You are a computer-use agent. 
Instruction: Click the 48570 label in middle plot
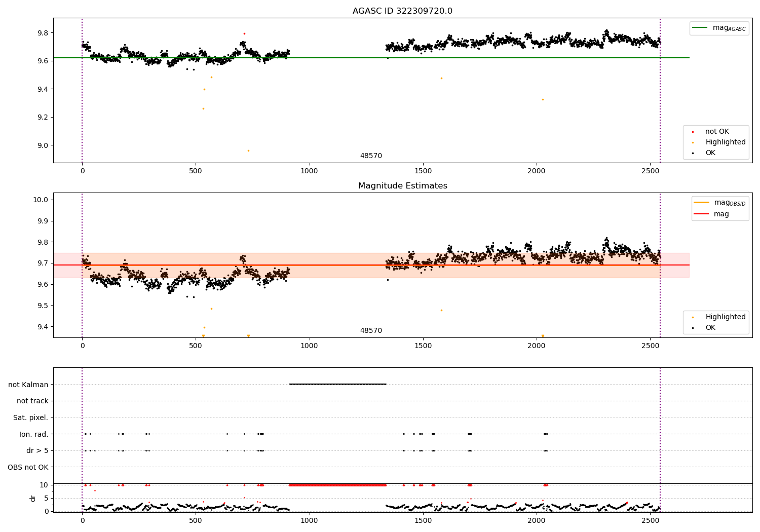click(x=371, y=331)
